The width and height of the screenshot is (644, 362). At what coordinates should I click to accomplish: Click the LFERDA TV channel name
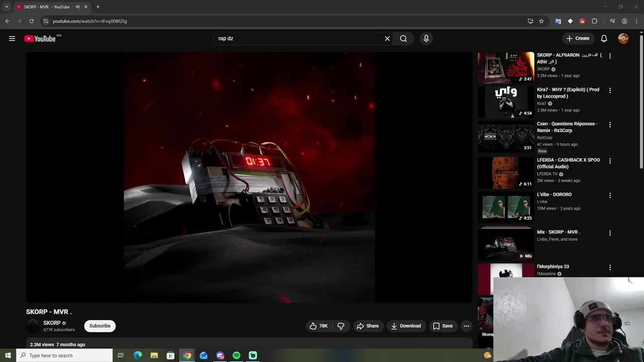click(547, 174)
